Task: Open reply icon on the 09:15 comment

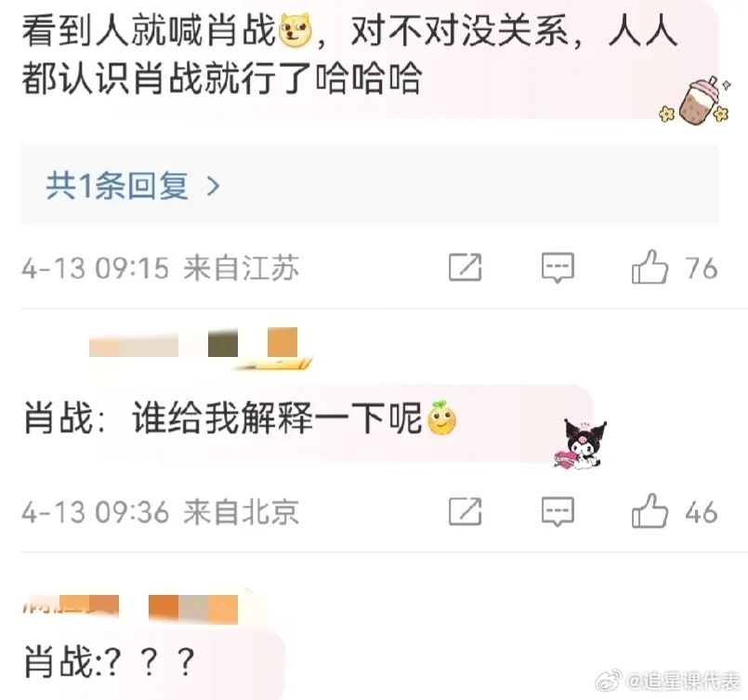Action: point(558,268)
